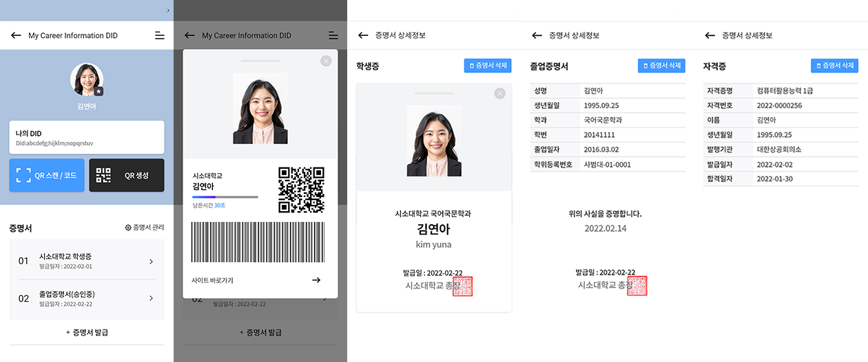The height and width of the screenshot is (362, 868).
Task: Select 학번 value 20141111
Action: tap(599, 135)
